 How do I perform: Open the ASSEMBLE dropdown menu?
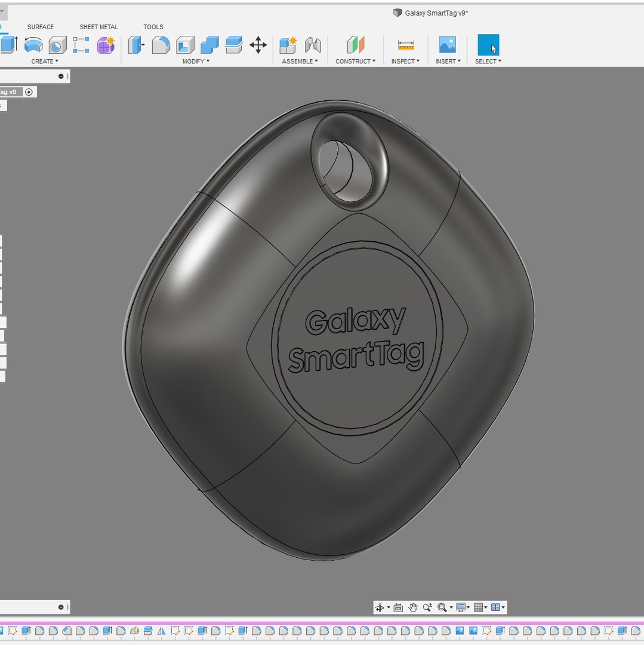pyautogui.click(x=300, y=62)
